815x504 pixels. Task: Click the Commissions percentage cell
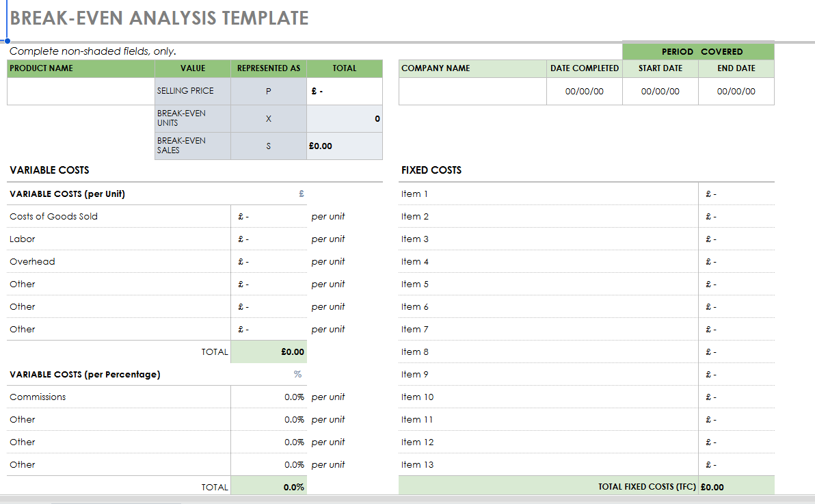[269, 397]
